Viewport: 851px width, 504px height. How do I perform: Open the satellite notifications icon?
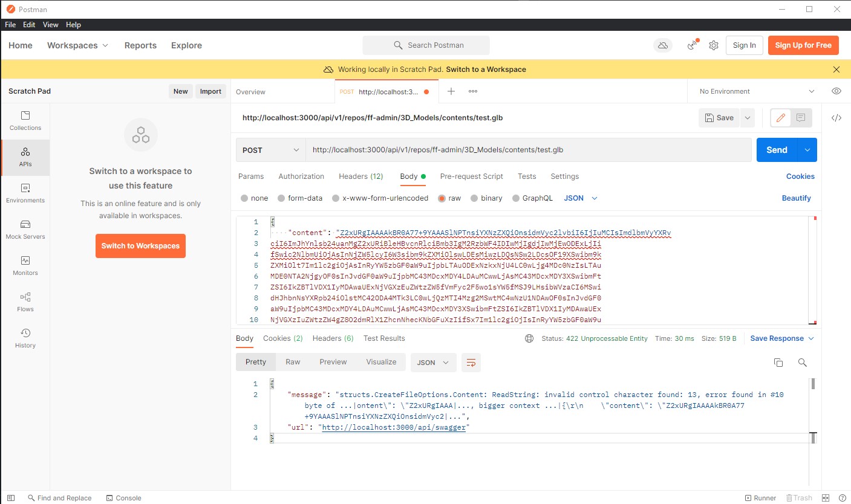pyautogui.click(x=693, y=45)
